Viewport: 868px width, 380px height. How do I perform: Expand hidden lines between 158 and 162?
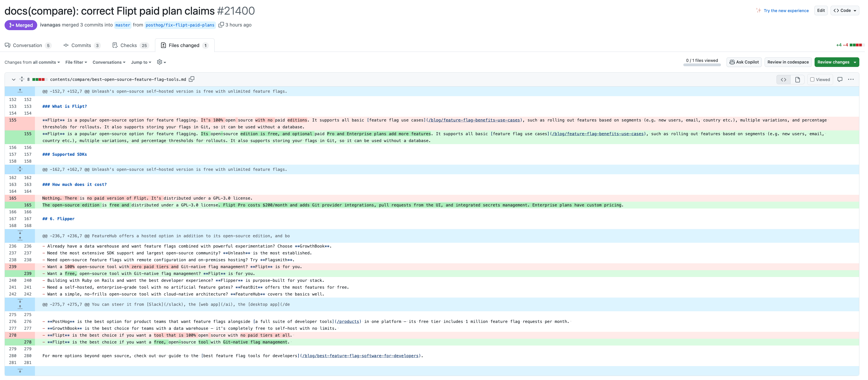click(x=20, y=169)
